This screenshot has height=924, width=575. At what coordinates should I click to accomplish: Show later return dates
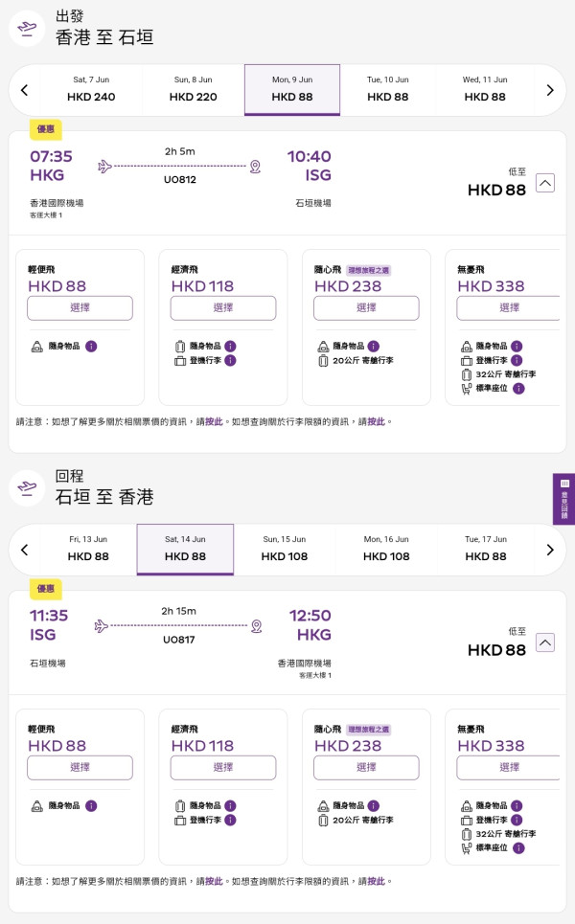click(550, 550)
